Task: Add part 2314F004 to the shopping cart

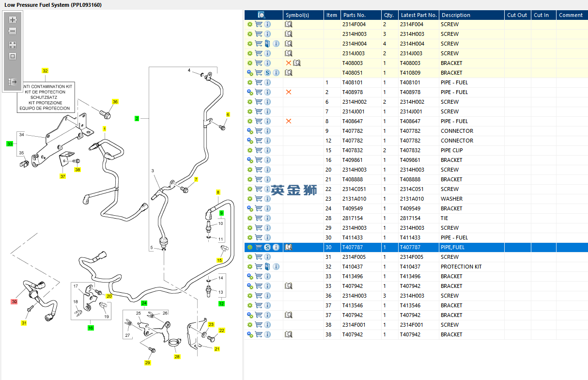Action: click(x=259, y=24)
